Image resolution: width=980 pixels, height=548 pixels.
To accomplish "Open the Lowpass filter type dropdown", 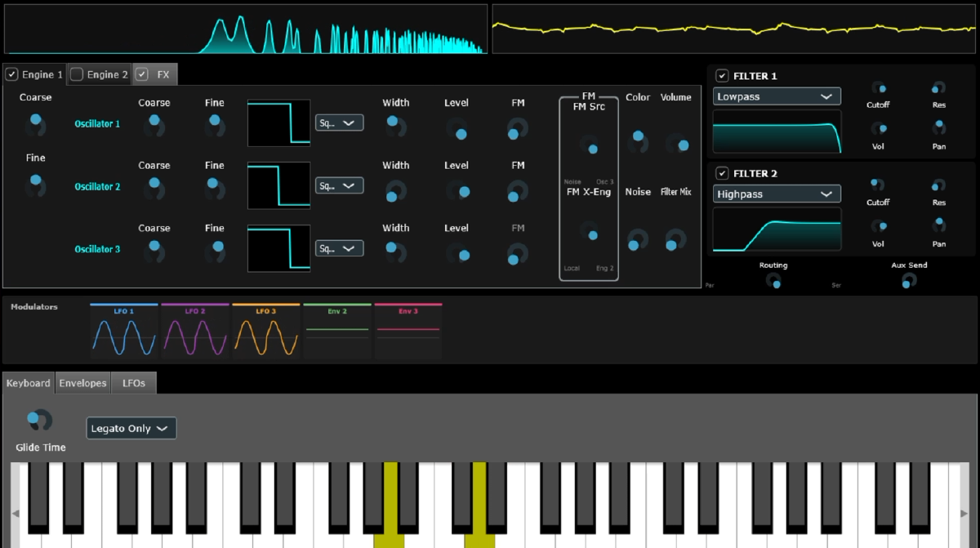I will click(x=777, y=96).
